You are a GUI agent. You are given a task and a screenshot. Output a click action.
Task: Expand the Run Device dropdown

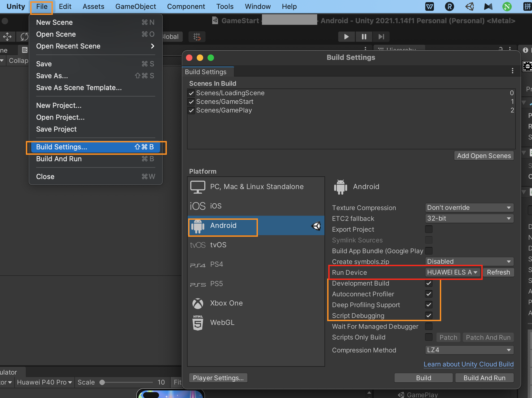point(452,272)
